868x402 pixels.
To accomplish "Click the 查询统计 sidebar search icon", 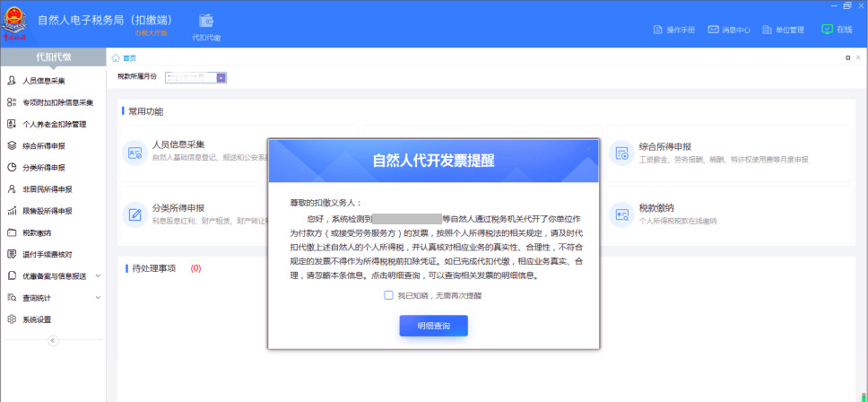I will coord(12,297).
